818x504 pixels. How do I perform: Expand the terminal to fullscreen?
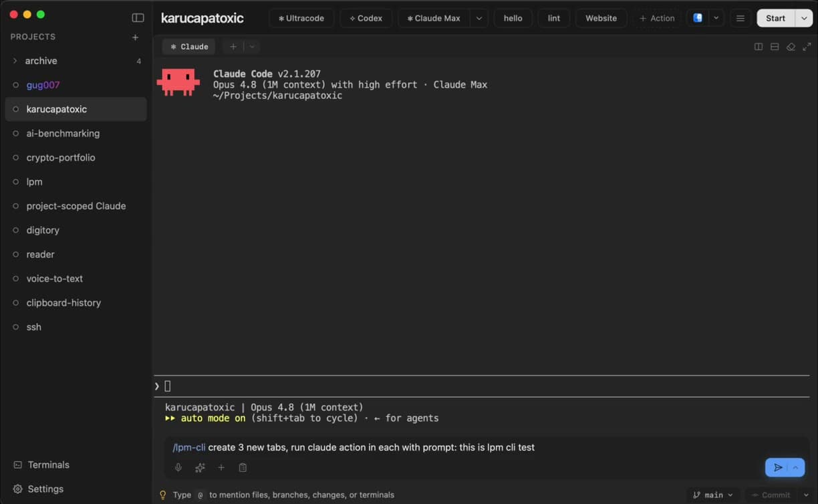click(807, 47)
